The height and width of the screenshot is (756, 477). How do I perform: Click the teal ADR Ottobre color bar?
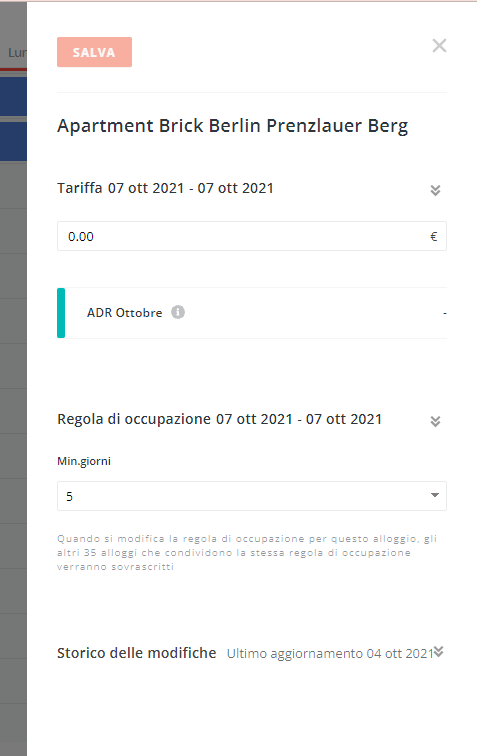coord(61,313)
